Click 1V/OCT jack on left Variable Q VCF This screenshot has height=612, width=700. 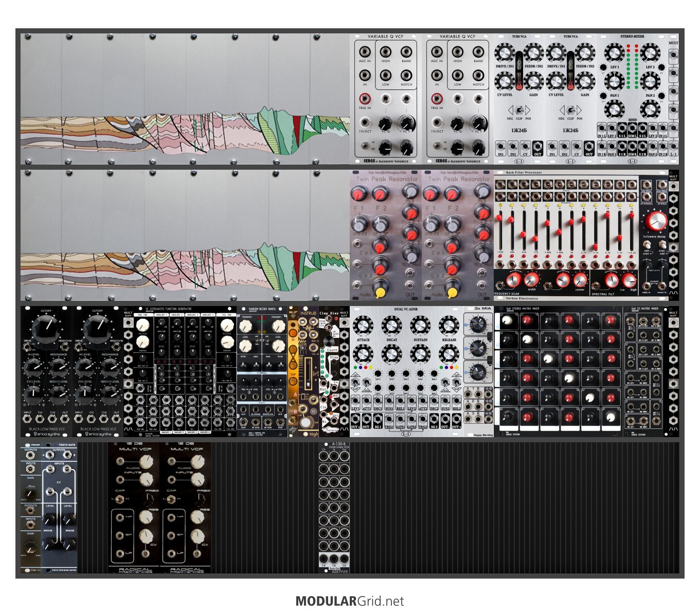(365, 122)
